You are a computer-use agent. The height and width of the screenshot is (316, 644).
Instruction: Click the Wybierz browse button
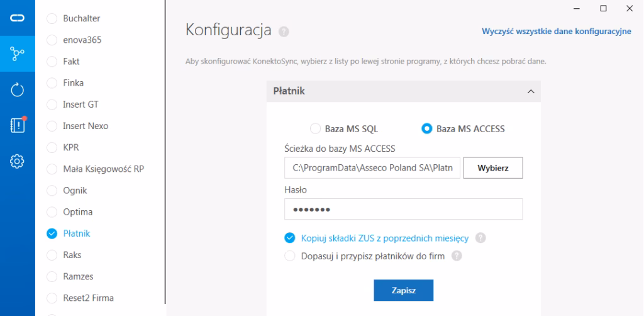click(x=493, y=168)
